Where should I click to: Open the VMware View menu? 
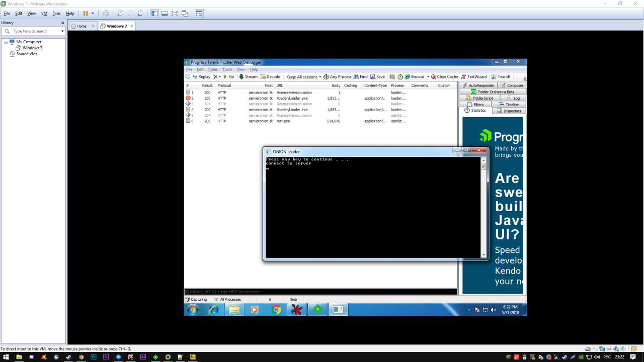click(x=32, y=14)
